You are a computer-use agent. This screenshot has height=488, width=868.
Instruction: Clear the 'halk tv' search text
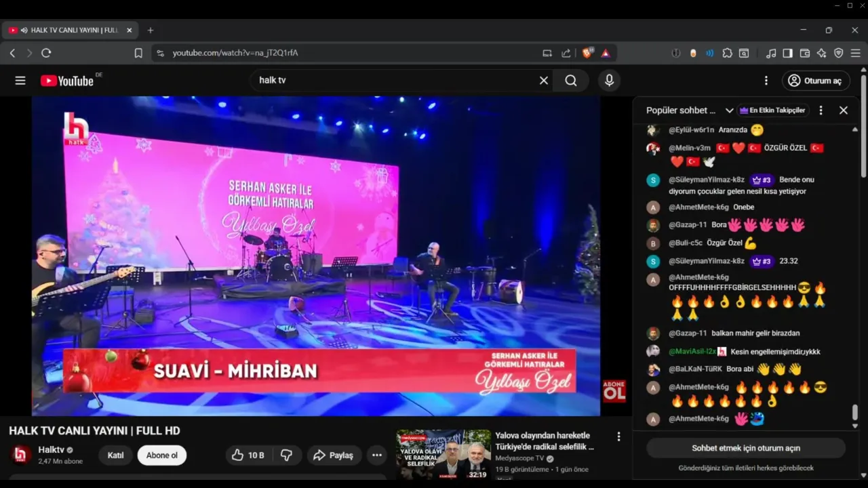(x=544, y=81)
